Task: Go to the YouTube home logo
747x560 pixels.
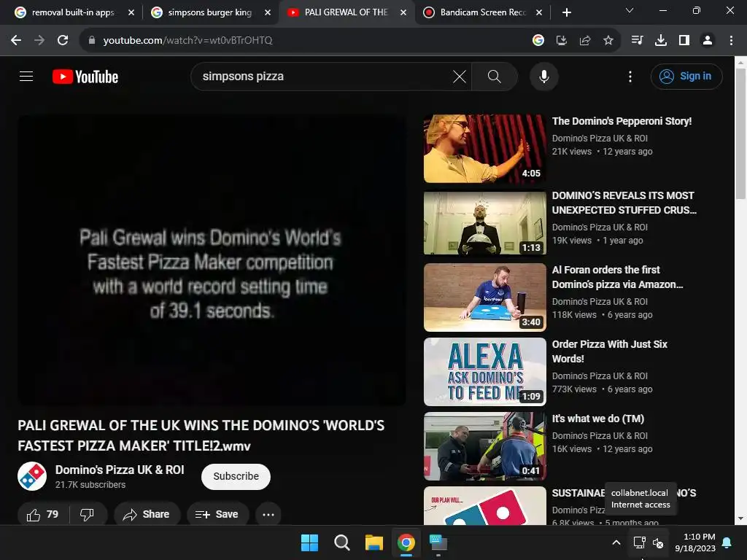Action: click(x=85, y=77)
